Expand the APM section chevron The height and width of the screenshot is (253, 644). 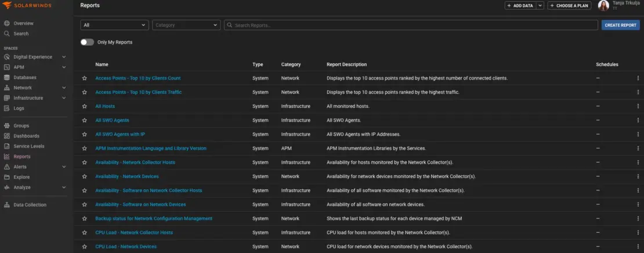pos(64,67)
